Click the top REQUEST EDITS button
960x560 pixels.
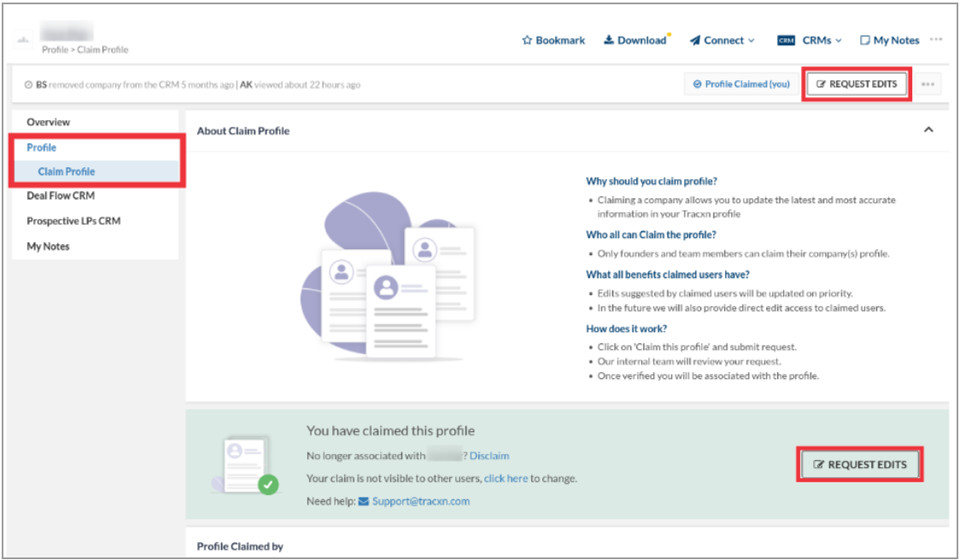coord(857,85)
